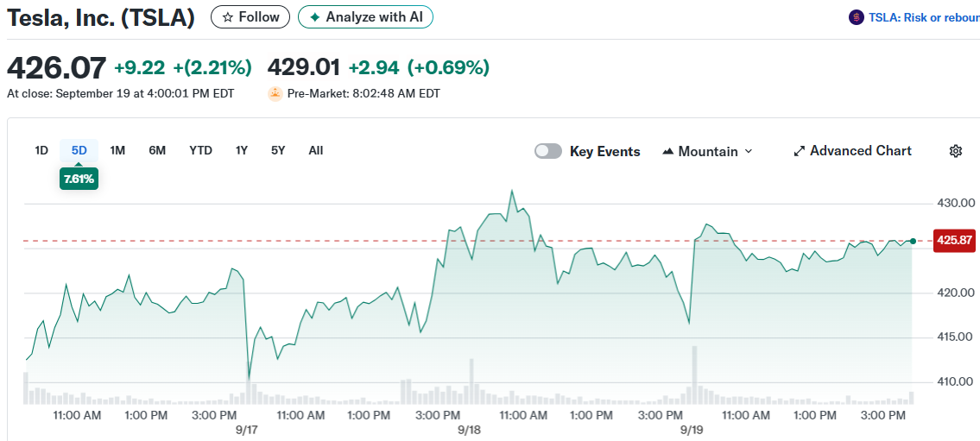Click the +9.22 price change value
This screenshot has width=980, height=441.
(x=141, y=67)
